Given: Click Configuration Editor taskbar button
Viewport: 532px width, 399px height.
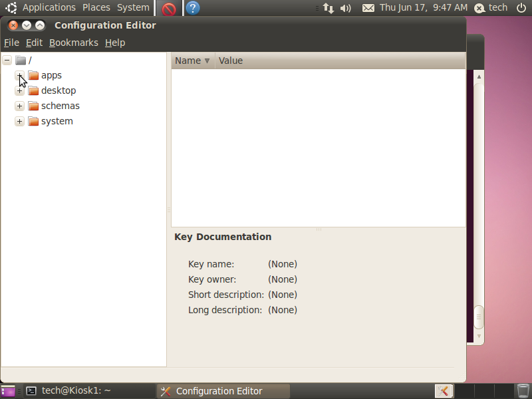Looking at the screenshot, I should 223,391.
